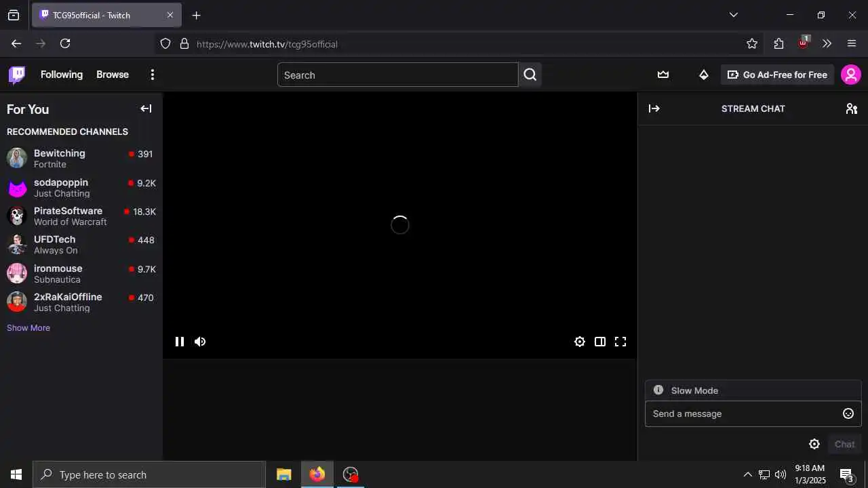The image size is (868, 488).
Task: Click the taskbar Type here to search box
Action: [x=149, y=474]
